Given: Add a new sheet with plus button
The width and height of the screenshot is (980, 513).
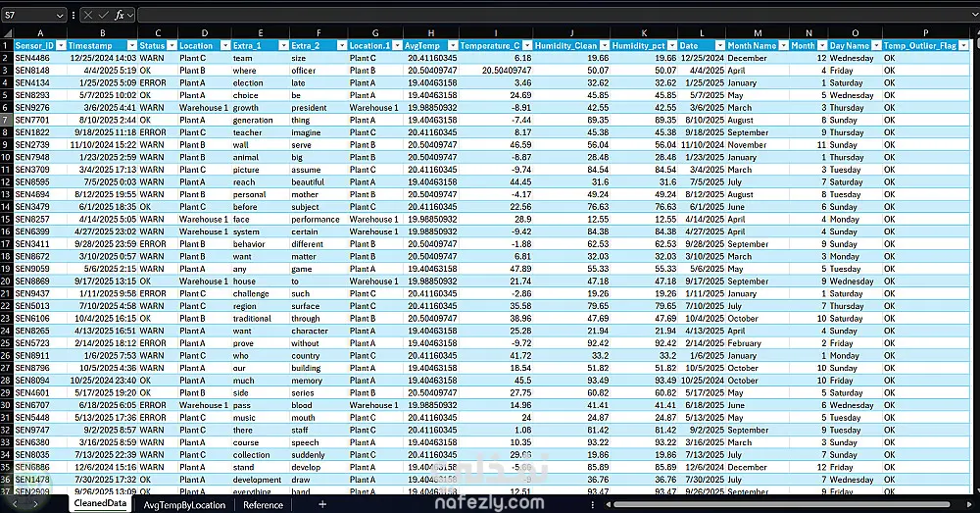Looking at the screenshot, I should [x=322, y=504].
